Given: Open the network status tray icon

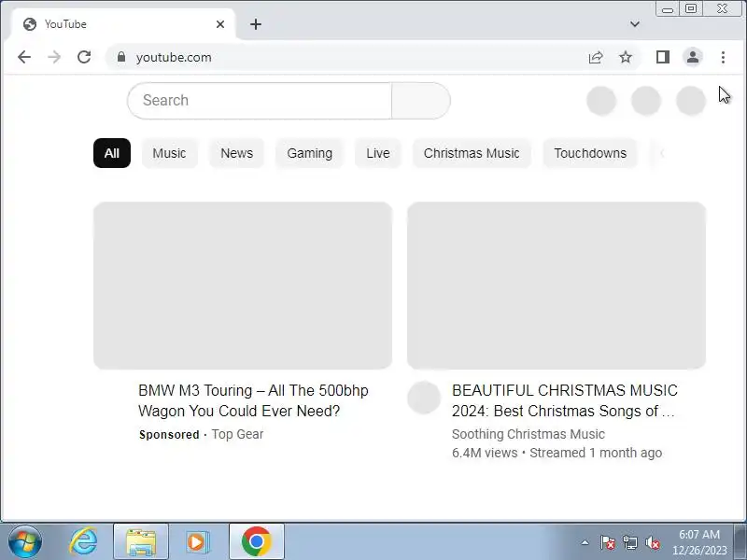Looking at the screenshot, I should coord(629,542).
